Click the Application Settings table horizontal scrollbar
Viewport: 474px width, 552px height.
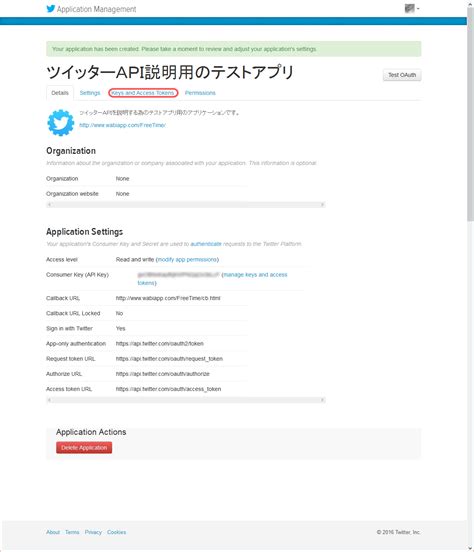(x=186, y=400)
